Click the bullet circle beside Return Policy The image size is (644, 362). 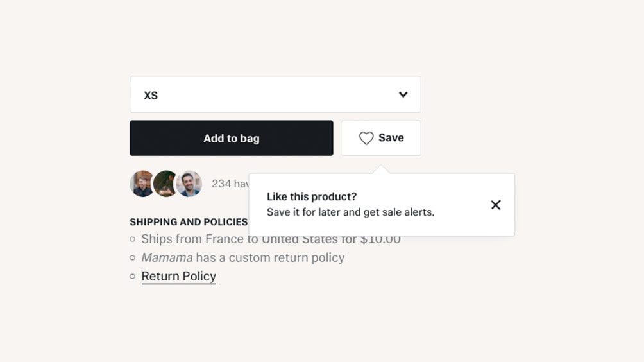click(132, 276)
